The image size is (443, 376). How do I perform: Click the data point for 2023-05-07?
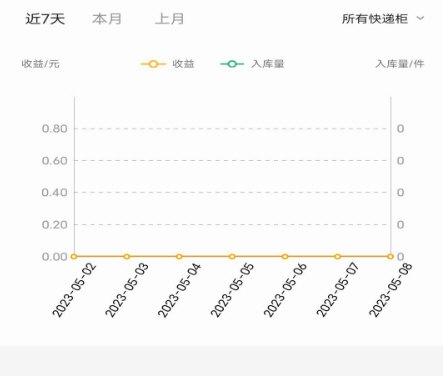tap(338, 256)
